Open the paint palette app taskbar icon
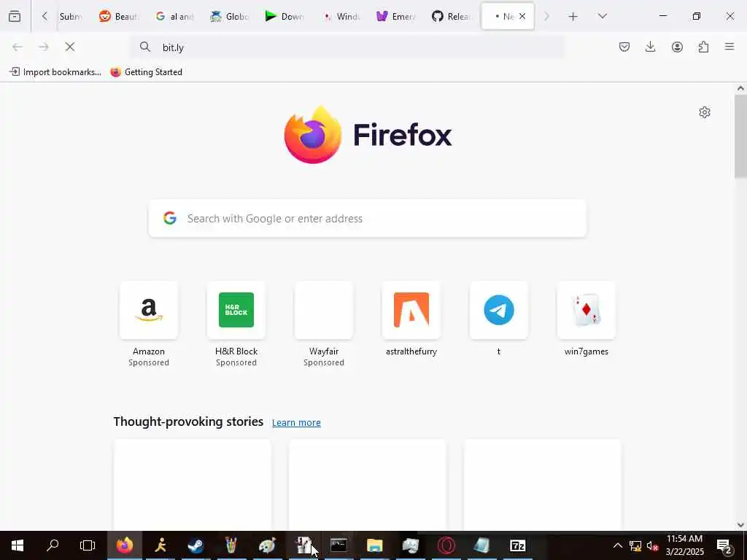 [x=267, y=545]
